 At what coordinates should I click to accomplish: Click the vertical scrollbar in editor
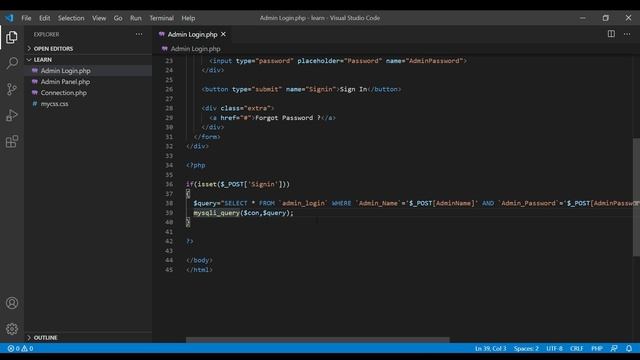click(x=636, y=197)
